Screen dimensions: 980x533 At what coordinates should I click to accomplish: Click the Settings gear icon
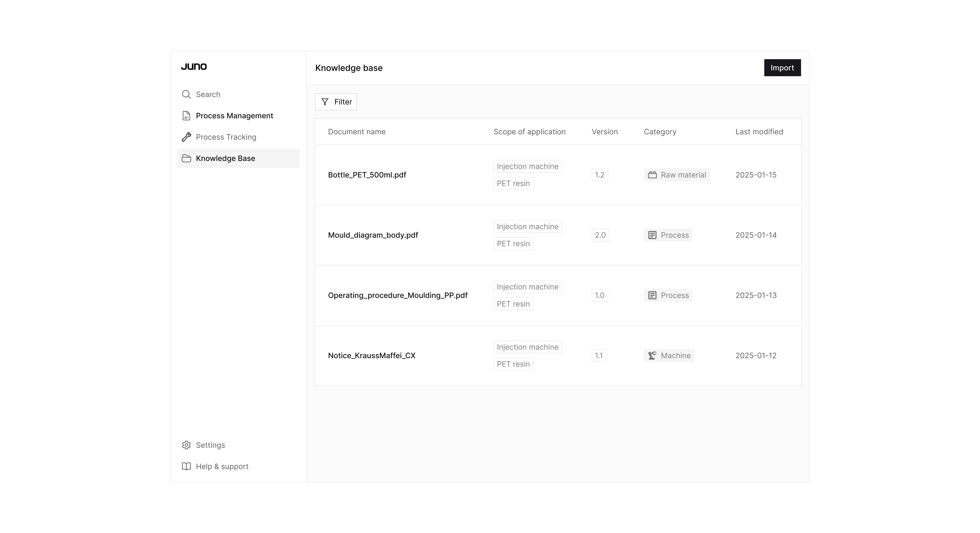pyautogui.click(x=186, y=445)
